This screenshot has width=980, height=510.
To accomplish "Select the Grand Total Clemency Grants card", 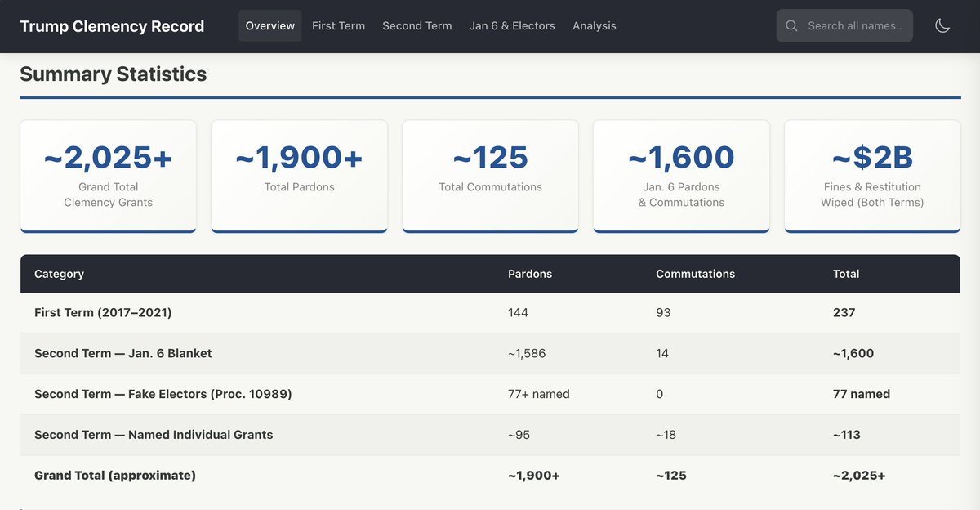I will coord(108,176).
